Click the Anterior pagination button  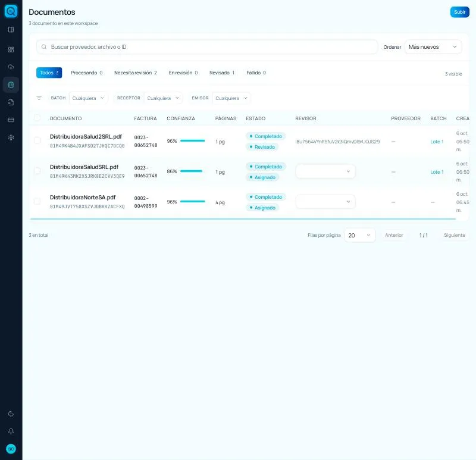(x=394, y=235)
